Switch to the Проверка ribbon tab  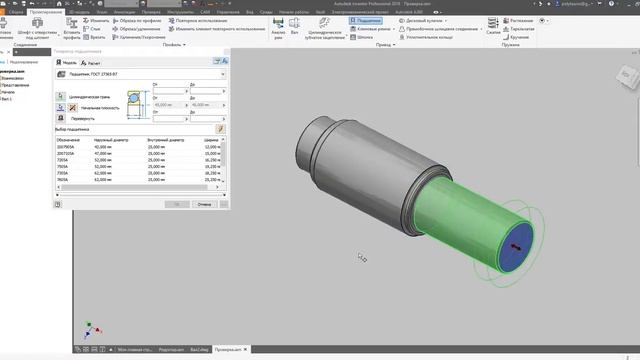151,12
